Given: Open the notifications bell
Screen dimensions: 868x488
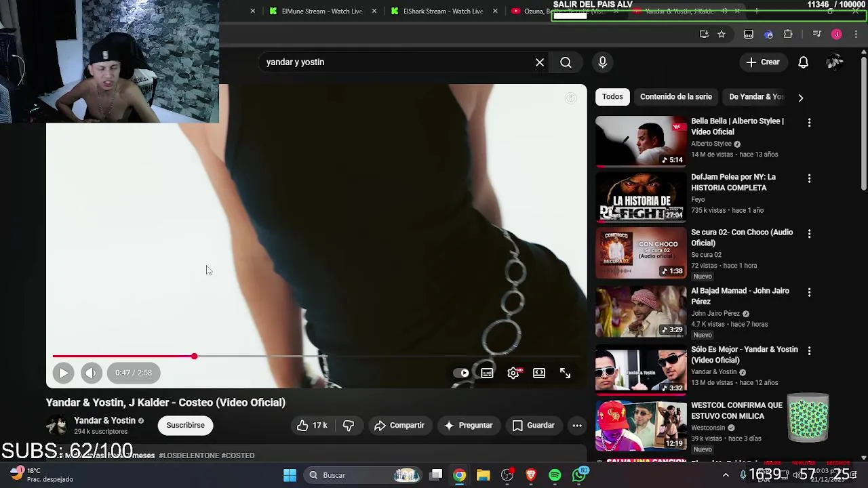Looking at the screenshot, I should coord(803,62).
